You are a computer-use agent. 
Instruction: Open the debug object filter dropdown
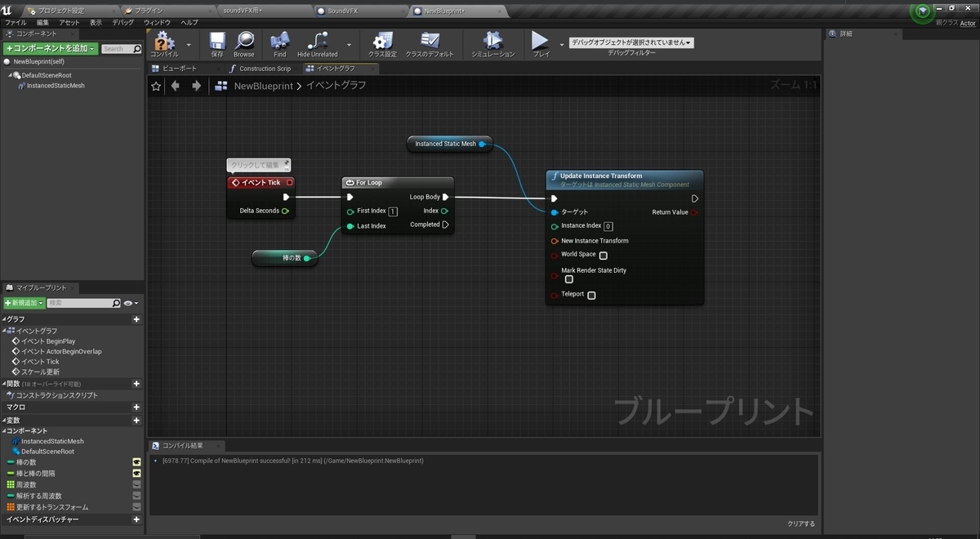(x=631, y=42)
